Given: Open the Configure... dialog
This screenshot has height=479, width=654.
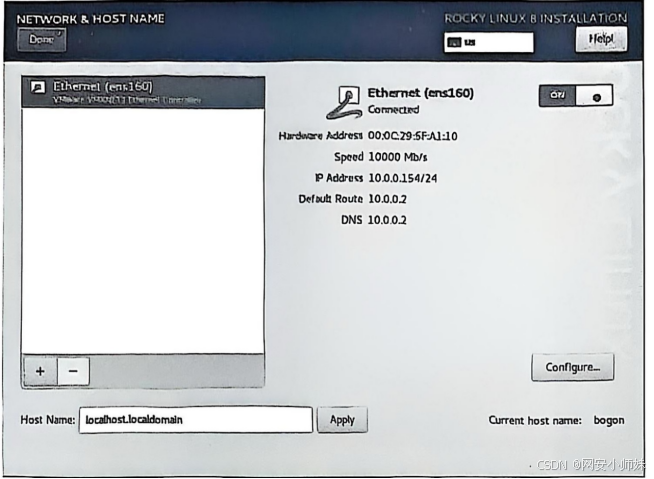Looking at the screenshot, I should 573,367.
